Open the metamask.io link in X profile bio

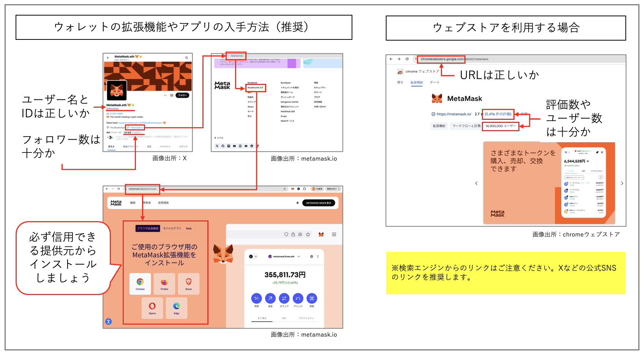[136, 127]
